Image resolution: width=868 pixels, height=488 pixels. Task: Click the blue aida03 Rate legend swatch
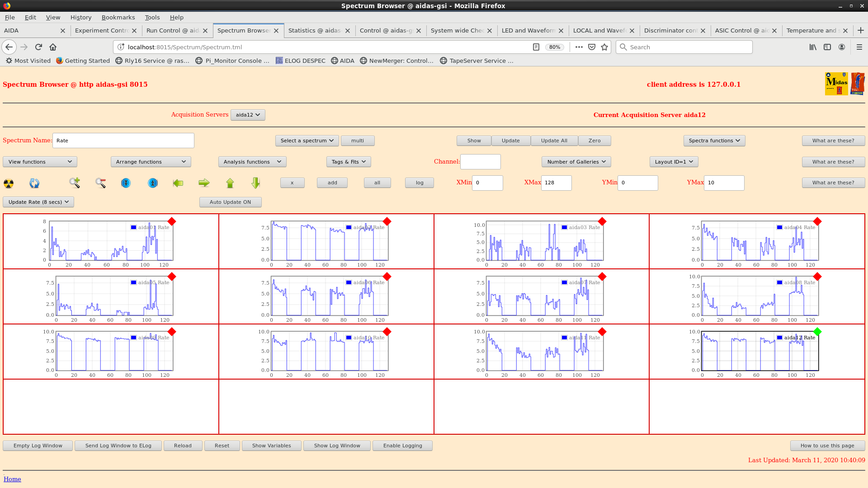tap(564, 227)
